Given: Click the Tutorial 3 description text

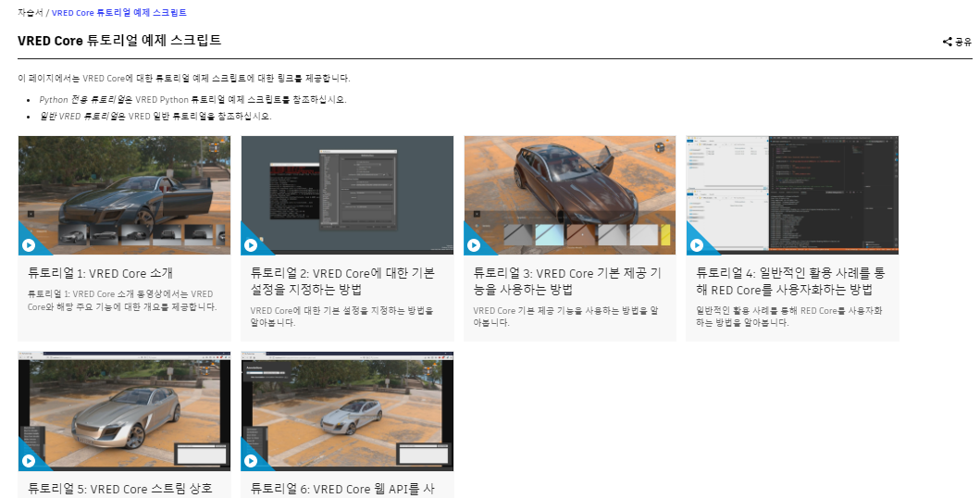Looking at the screenshot, I should [x=565, y=317].
